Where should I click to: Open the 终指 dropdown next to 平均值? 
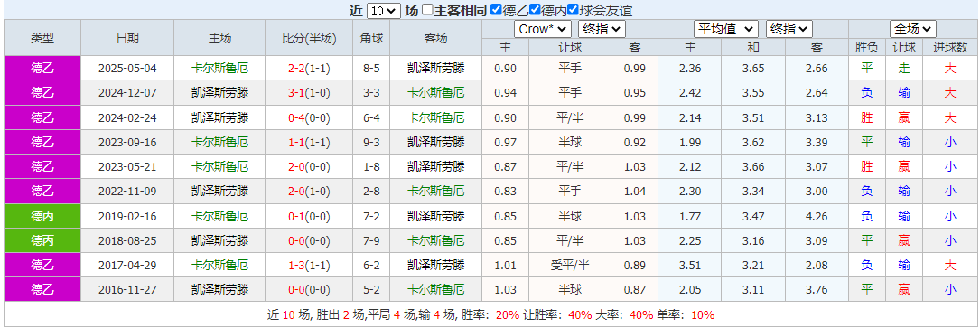click(x=789, y=29)
